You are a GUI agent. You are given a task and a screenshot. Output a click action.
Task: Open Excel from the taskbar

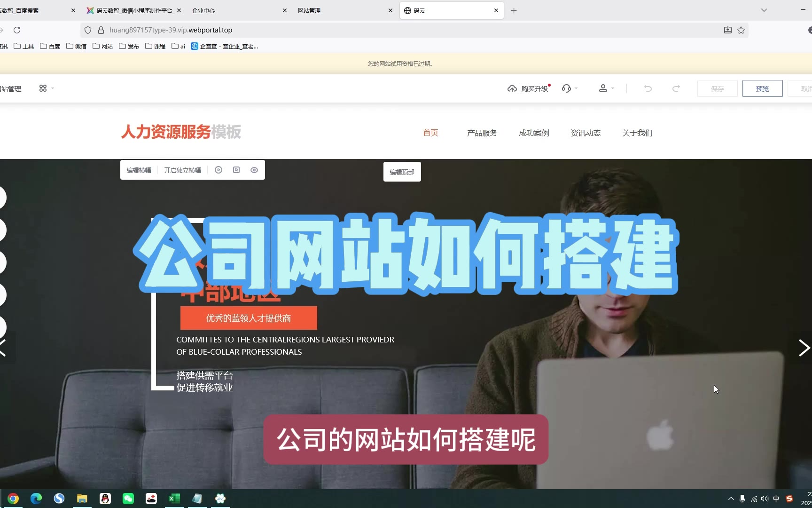pyautogui.click(x=174, y=499)
